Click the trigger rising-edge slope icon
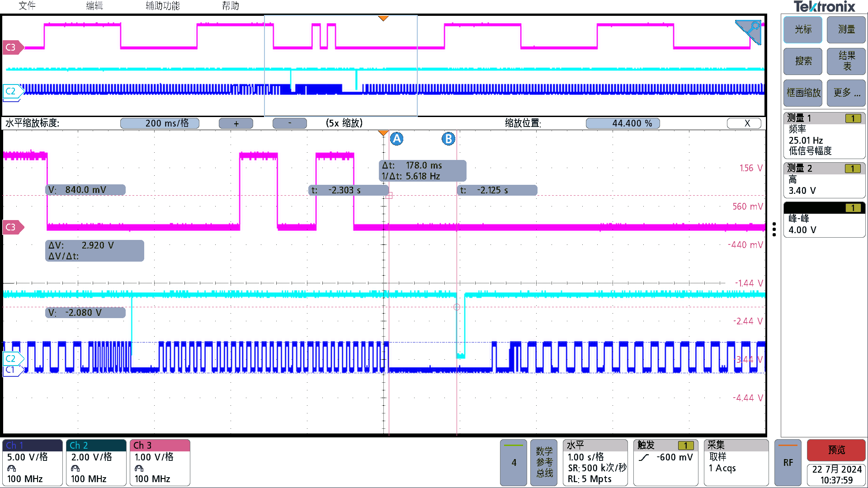868x488 pixels. [x=644, y=458]
